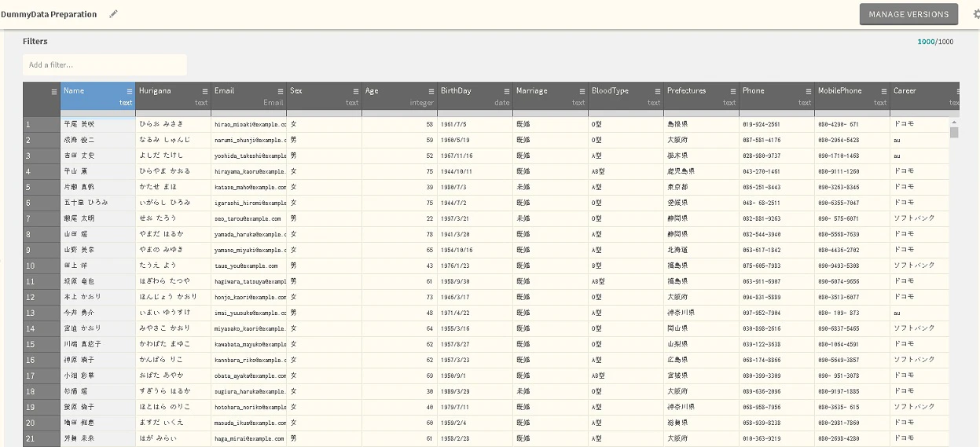Click the email cell obata_ayaka@example.com
Image resolution: width=980 pixels, height=447 pixels.
(x=249, y=376)
